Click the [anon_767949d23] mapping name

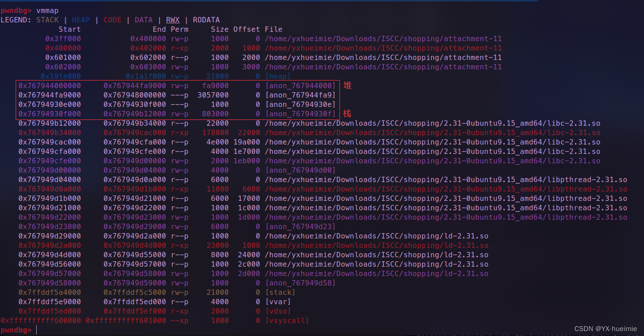click(x=301, y=226)
